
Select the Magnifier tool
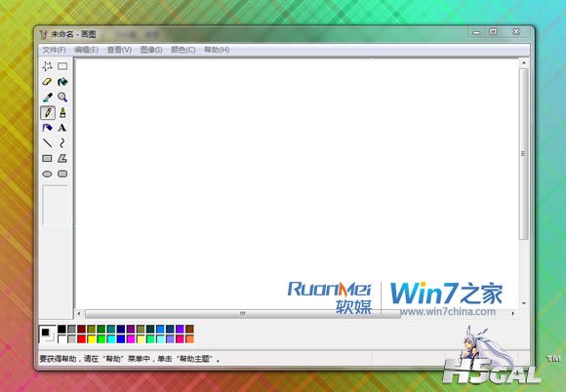[62, 98]
